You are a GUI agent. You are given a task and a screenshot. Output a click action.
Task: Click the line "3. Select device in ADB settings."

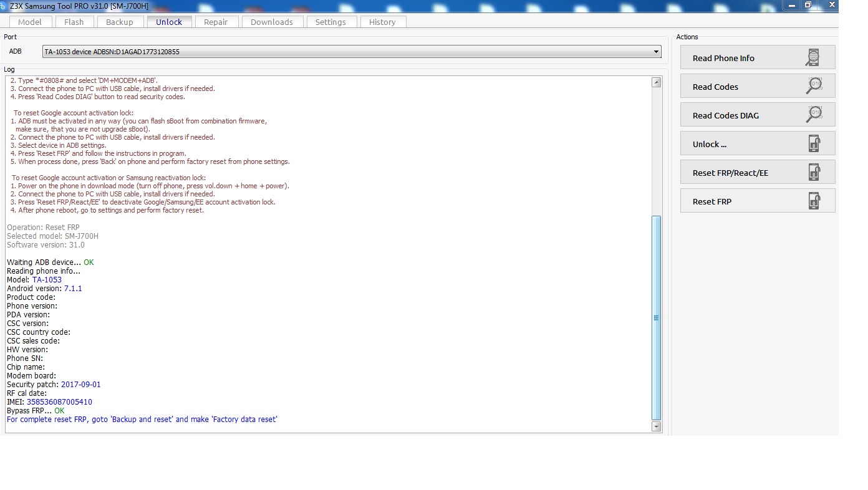coord(59,145)
